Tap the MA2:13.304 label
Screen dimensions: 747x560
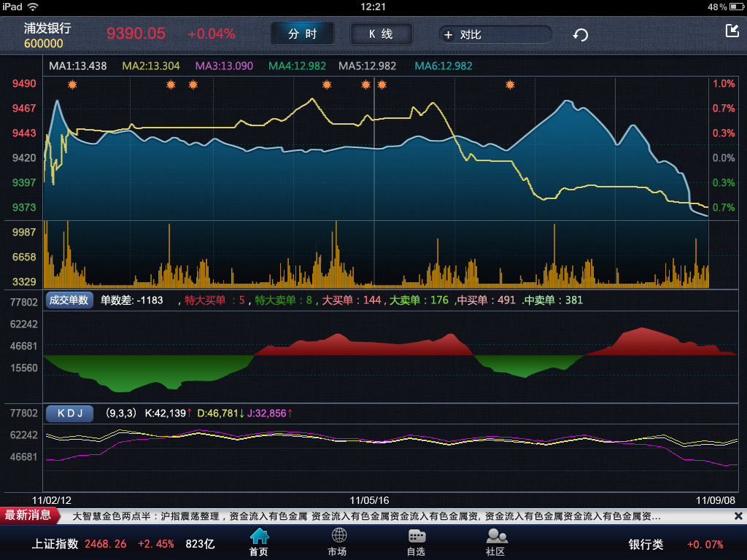(x=151, y=66)
